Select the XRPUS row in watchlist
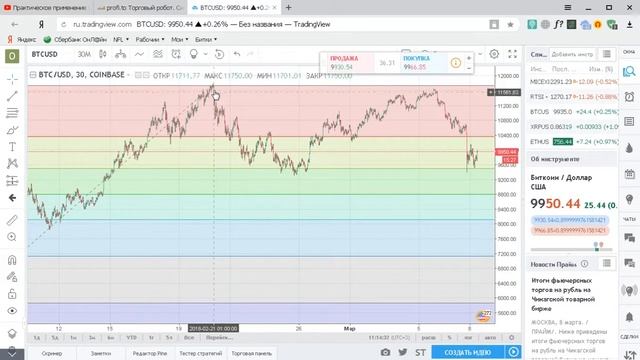The image size is (640, 360). [573, 127]
